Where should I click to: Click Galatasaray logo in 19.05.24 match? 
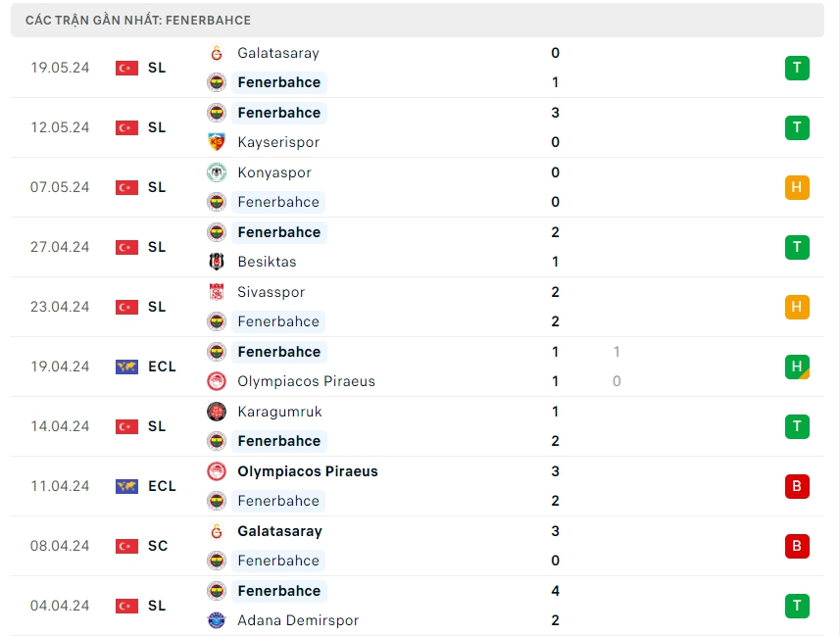click(x=217, y=53)
